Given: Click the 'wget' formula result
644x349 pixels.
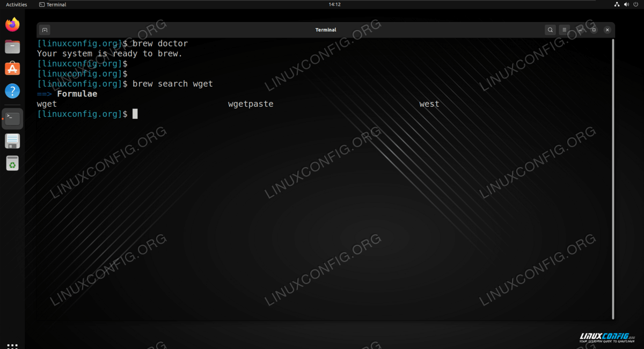Looking at the screenshot, I should click(x=47, y=104).
